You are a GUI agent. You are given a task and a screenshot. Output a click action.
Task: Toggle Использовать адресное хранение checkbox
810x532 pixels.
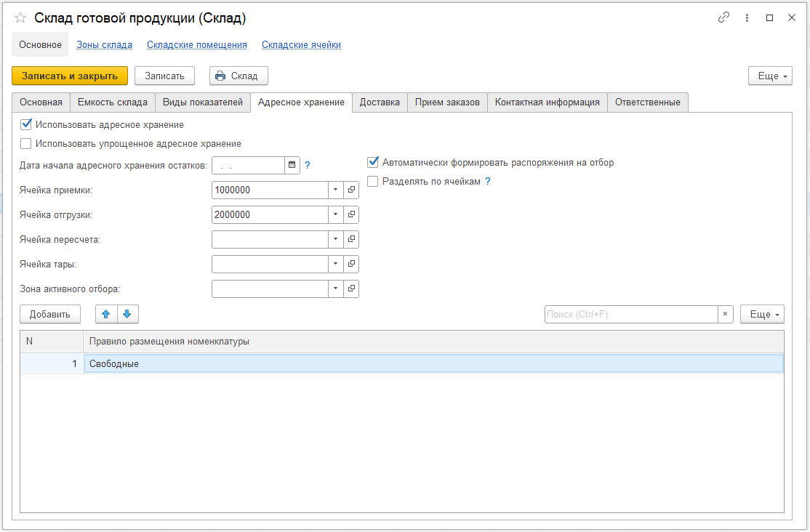tap(26, 125)
